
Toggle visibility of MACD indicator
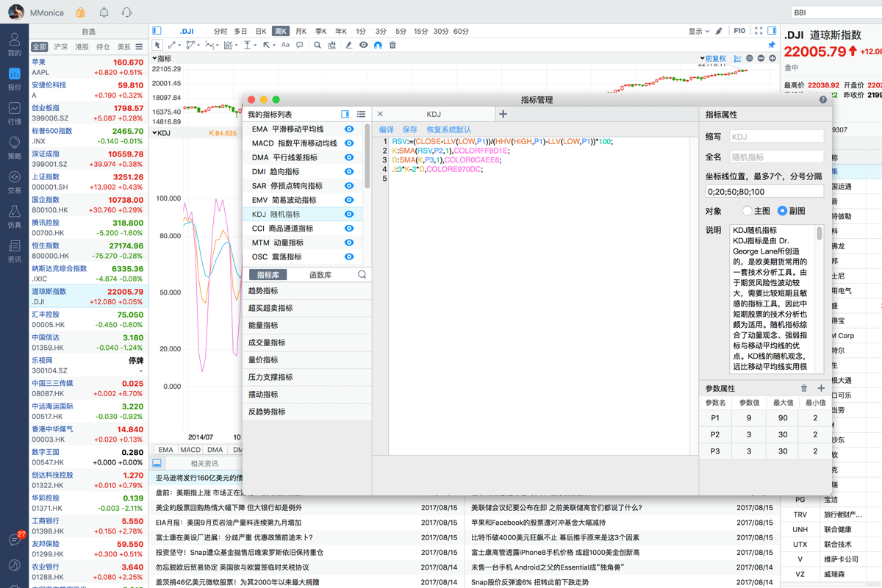[x=349, y=143]
